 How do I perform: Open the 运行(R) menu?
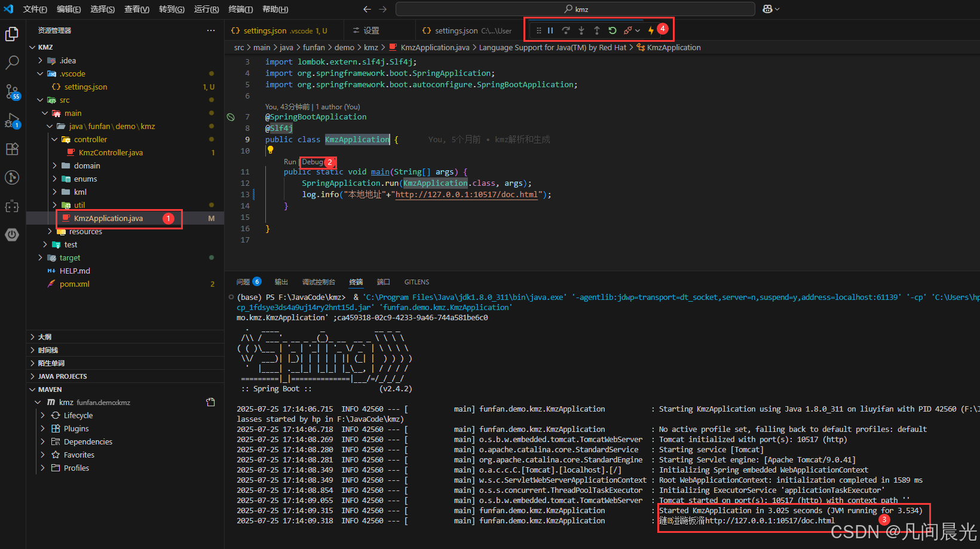point(206,9)
